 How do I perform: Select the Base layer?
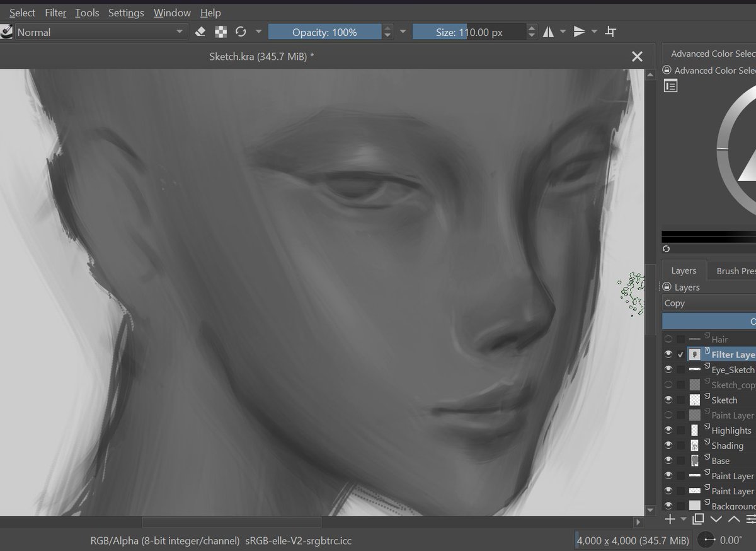click(721, 460)
